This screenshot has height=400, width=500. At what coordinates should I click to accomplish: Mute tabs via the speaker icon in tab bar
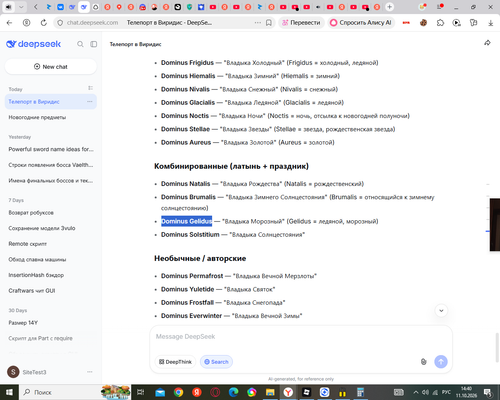click(8, 7)
